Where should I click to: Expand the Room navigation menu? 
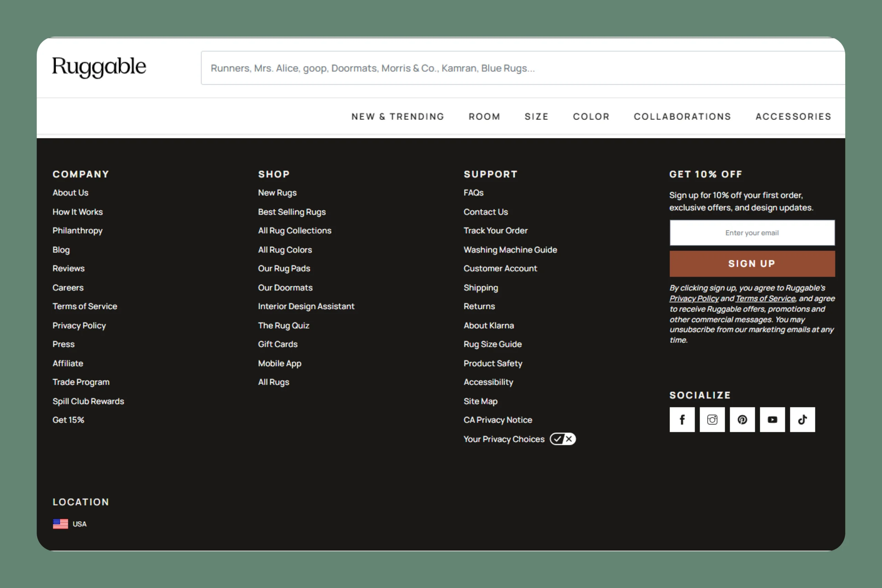click(484, 117)
